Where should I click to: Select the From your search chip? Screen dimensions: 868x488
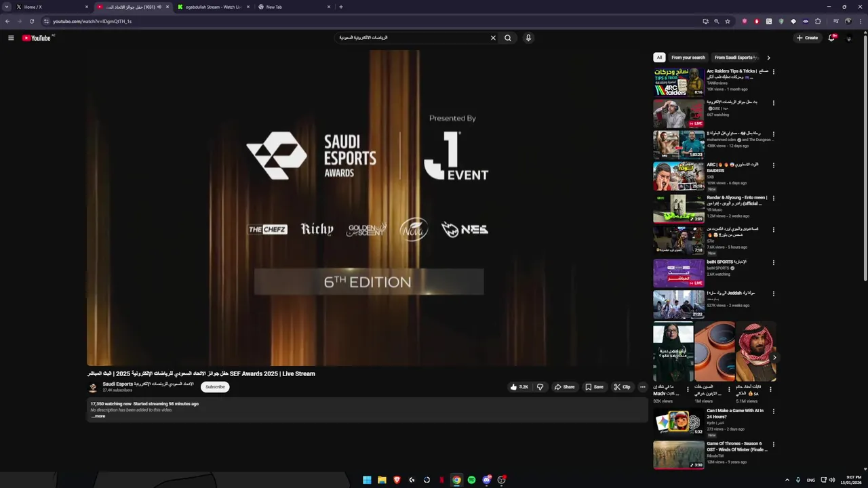688,58
